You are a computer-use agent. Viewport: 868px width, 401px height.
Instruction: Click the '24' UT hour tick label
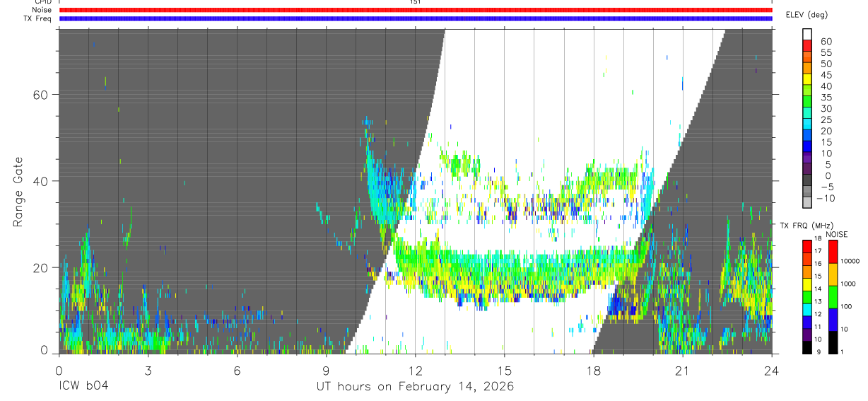(x=772, y=371)
